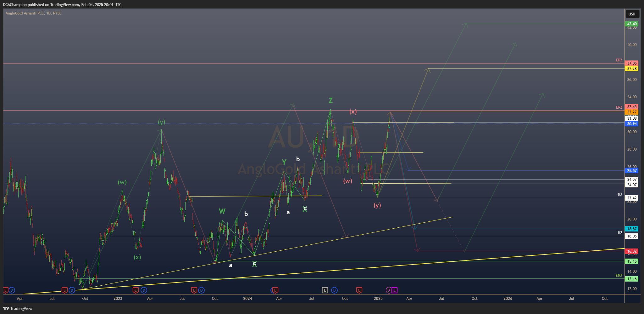Click the DCAChampion published header text
The height and width of the screenshot is (314, 644).
62,4
